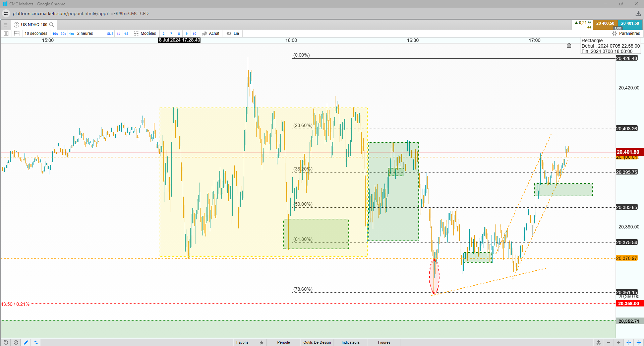Viewport: 644px width, 346px height.
Task: Click the cancel circle-slash icon in the bottom bar
Action: pos(16,342)
